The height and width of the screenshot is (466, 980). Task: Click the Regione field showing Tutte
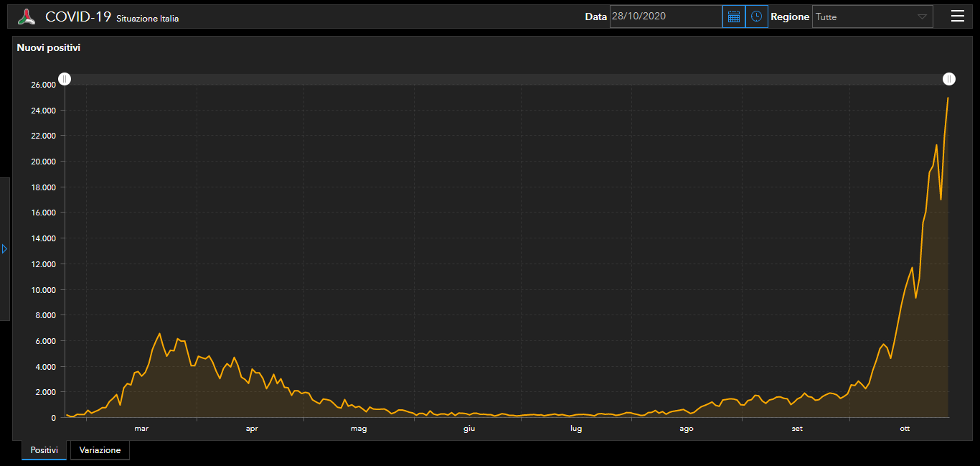click(864, 17)
